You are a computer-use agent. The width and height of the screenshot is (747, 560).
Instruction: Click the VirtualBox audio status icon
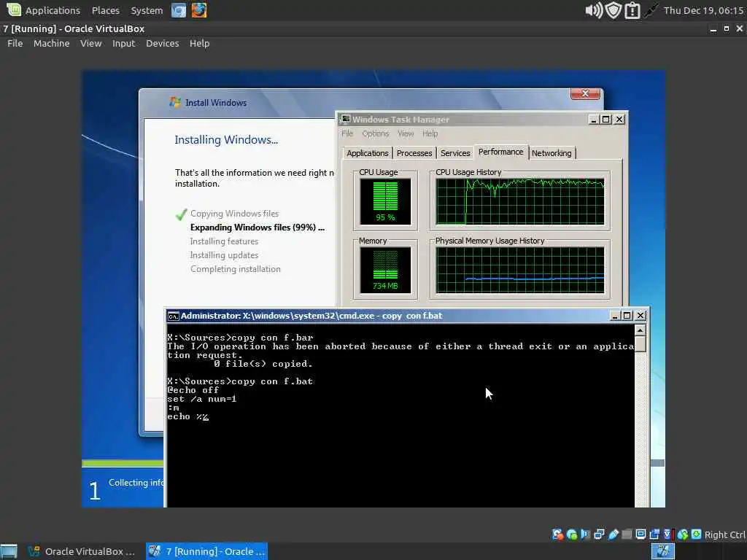(586, 534)
